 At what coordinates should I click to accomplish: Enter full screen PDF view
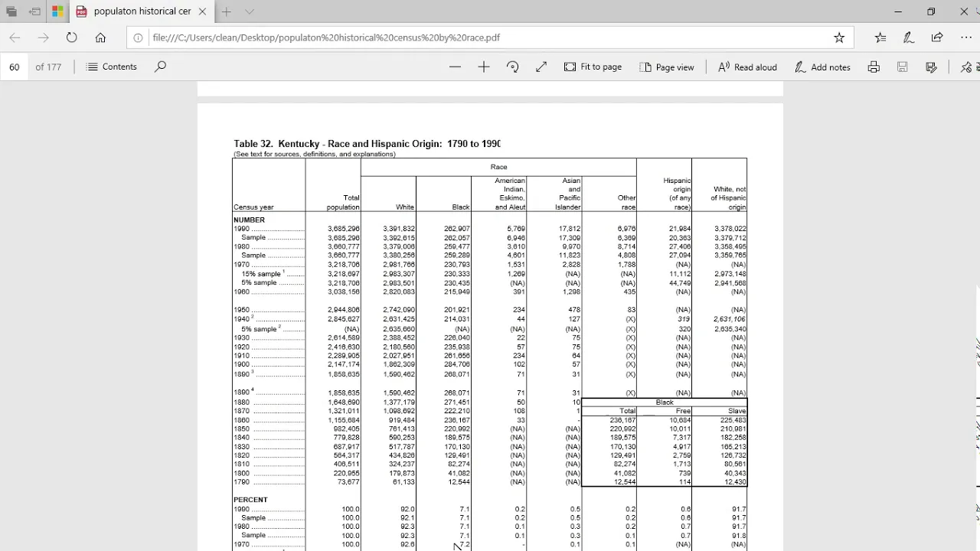click(x=541, y=67)
